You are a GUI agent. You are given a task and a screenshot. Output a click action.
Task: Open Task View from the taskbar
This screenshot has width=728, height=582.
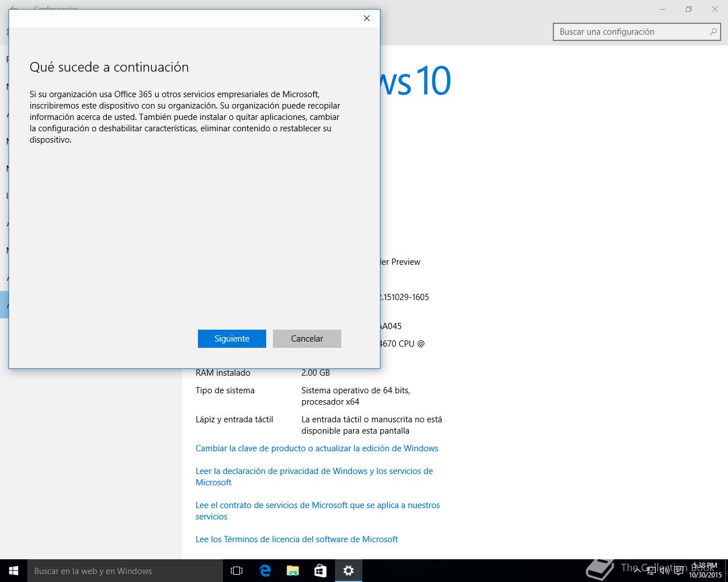coord(237,571)
